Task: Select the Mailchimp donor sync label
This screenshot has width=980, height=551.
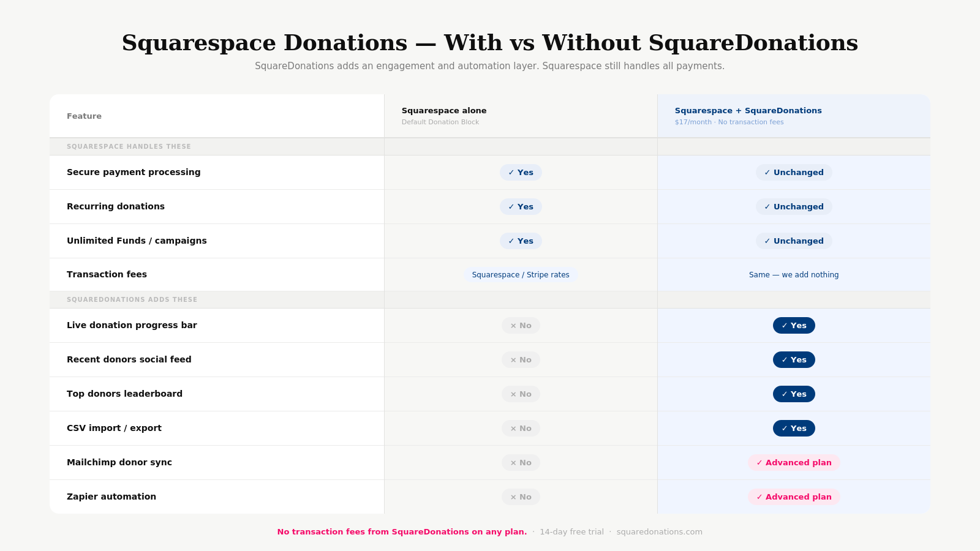Action: tap(119, 462)
